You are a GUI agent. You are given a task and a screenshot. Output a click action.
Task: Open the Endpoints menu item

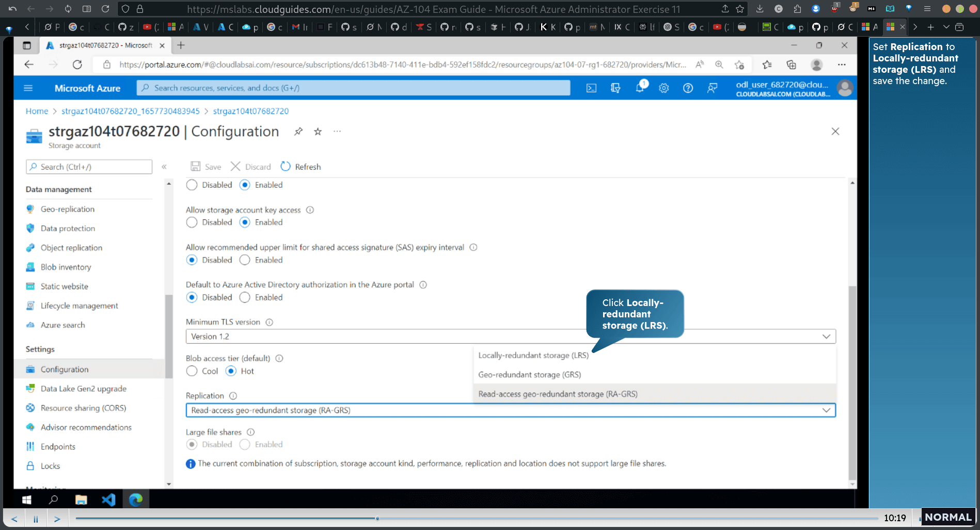point(58,447)
